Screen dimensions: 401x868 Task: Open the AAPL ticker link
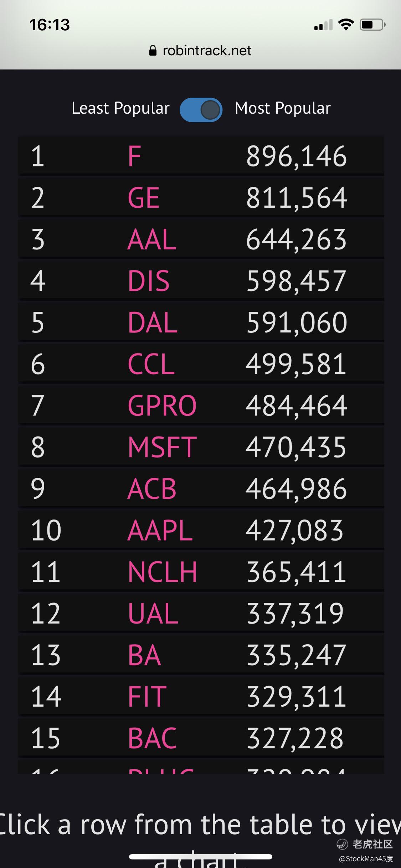pos(160,530)
